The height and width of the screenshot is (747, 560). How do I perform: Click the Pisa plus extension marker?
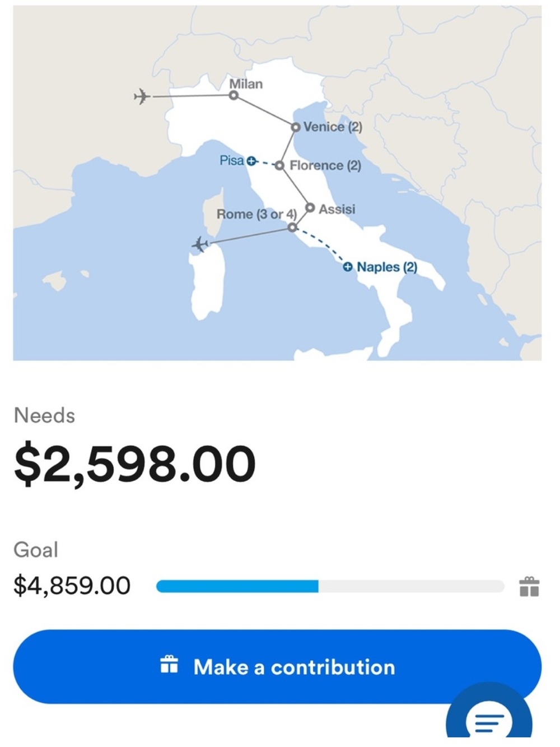(251, 161)
